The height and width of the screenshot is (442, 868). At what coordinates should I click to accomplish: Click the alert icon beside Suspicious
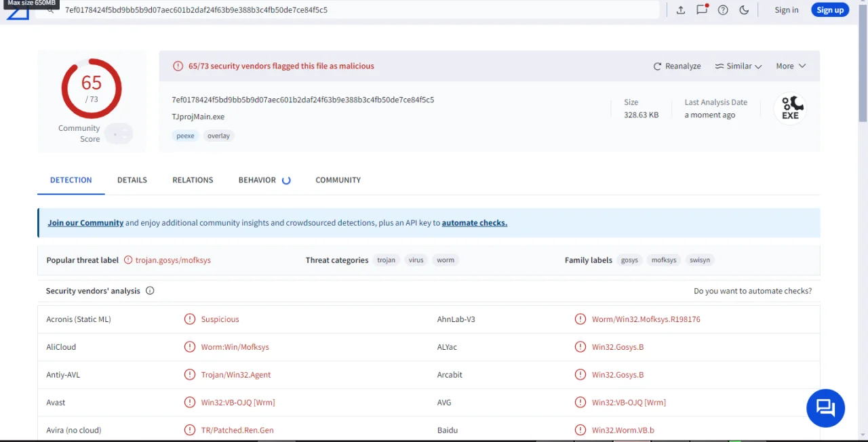(190, 319)
